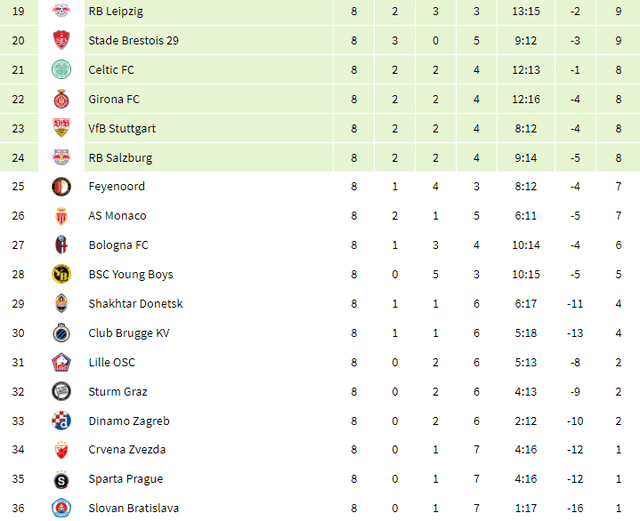The image size is (640, 521).
Task: Click the AS Monaco club crest
Action: [62, 216]
